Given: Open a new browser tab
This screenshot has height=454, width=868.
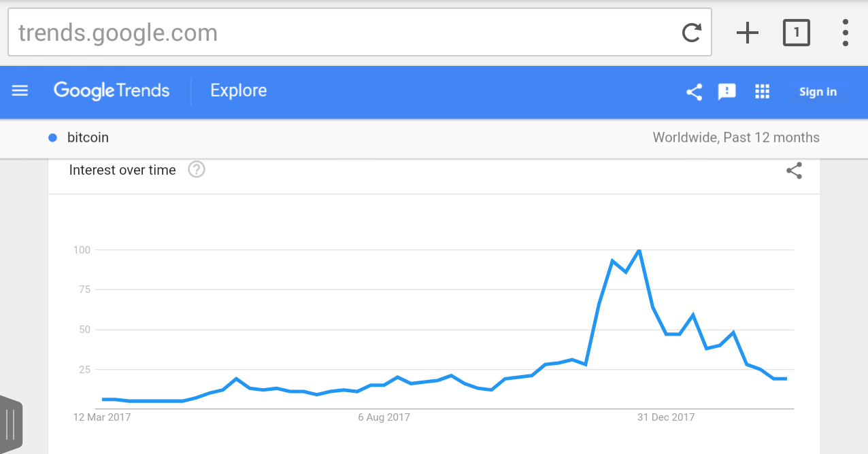Looking at the screenshot, I should [747, 33].
